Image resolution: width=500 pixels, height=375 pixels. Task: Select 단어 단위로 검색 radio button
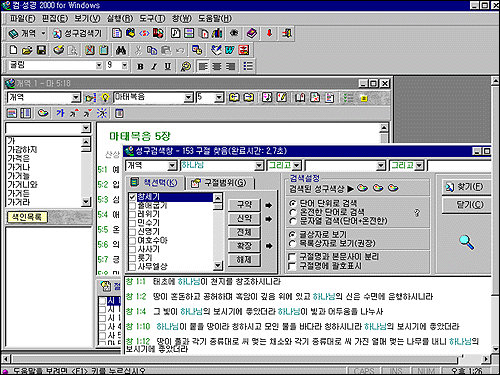293,203
